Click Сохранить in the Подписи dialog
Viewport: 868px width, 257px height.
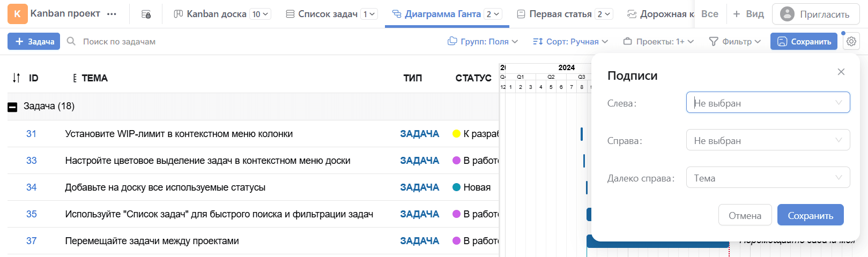point(810,215)
